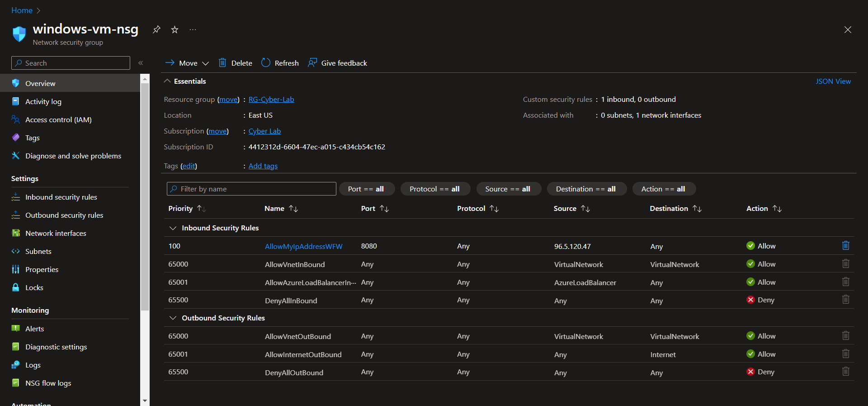Screen dimensions: 868x406
Task: Open Give feedback
Action: click(337, 63)
